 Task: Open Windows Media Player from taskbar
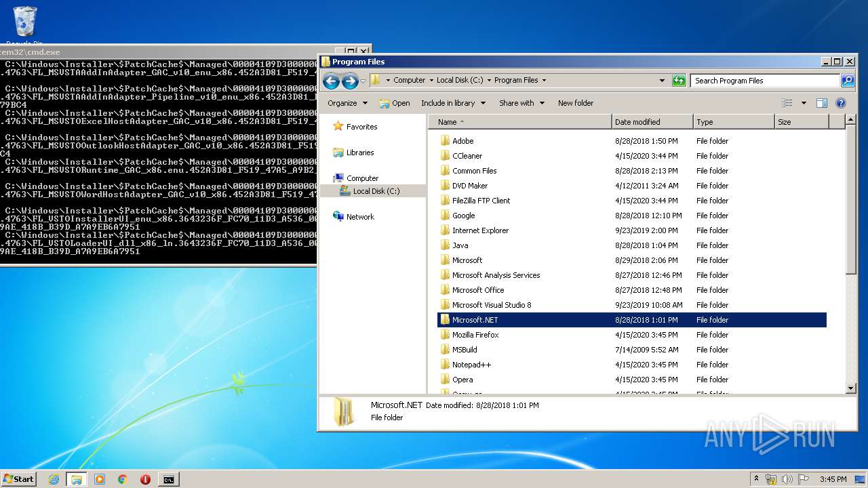point(100,479)
